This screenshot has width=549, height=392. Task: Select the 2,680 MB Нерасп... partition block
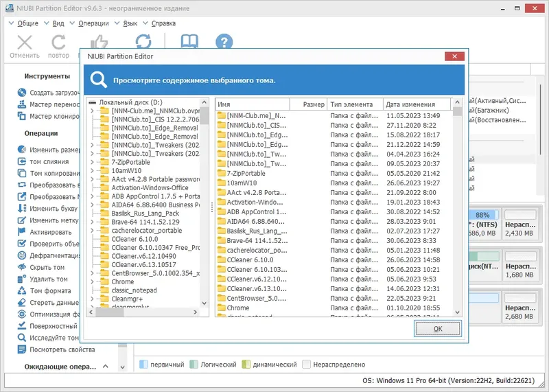pos(520,308)
